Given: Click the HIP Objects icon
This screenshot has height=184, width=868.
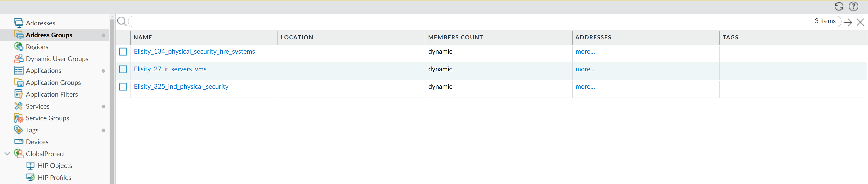Looking at the screenshot, I should 30,165.
